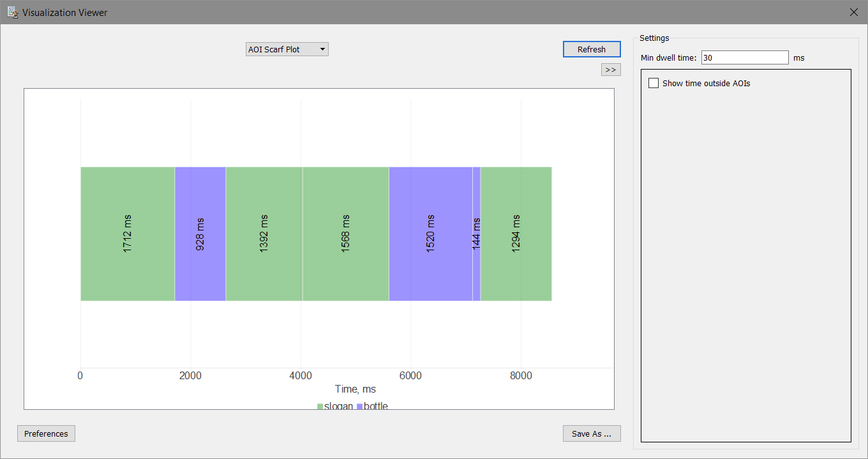The image size is (868, 459).
Task: Select the 144 ms bottle segment
Action: tap(477, 234)
